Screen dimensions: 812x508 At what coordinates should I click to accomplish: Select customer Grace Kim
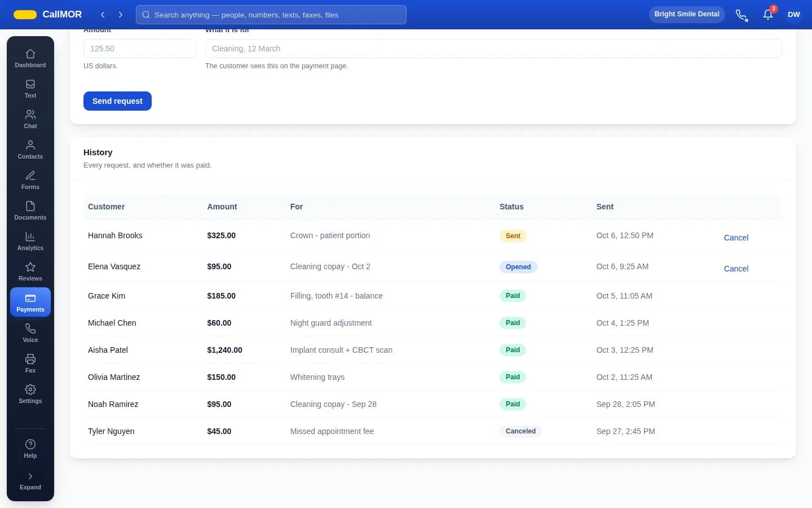(107, 296)
